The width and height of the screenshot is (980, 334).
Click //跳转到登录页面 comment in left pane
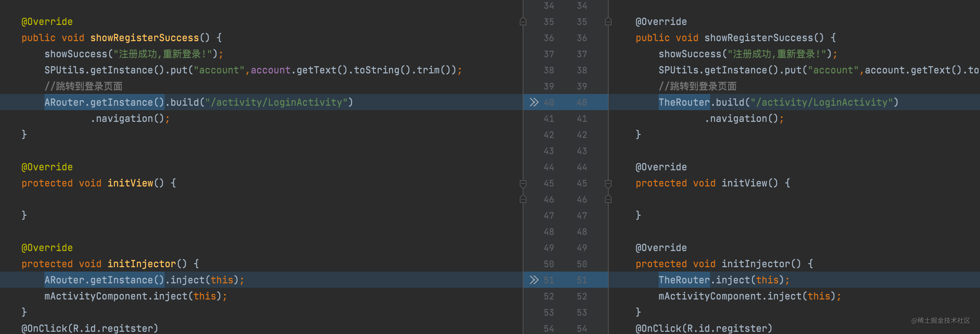click(83, 86)
